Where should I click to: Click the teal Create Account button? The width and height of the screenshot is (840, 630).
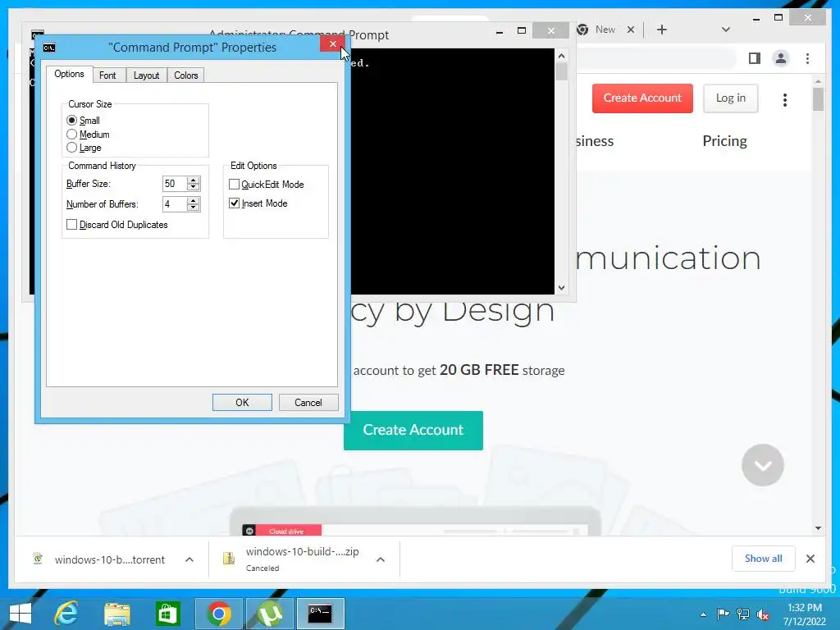coord(413,430)
